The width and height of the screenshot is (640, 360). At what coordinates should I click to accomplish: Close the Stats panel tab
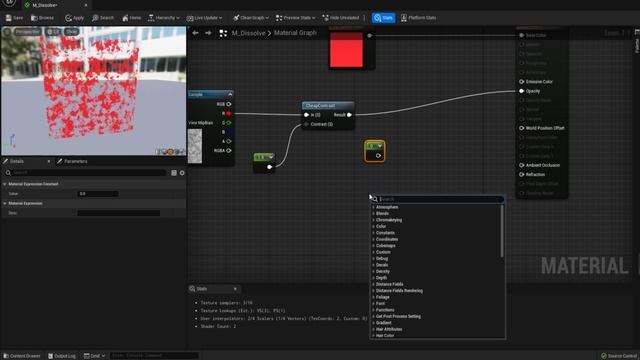coord(235,289)
